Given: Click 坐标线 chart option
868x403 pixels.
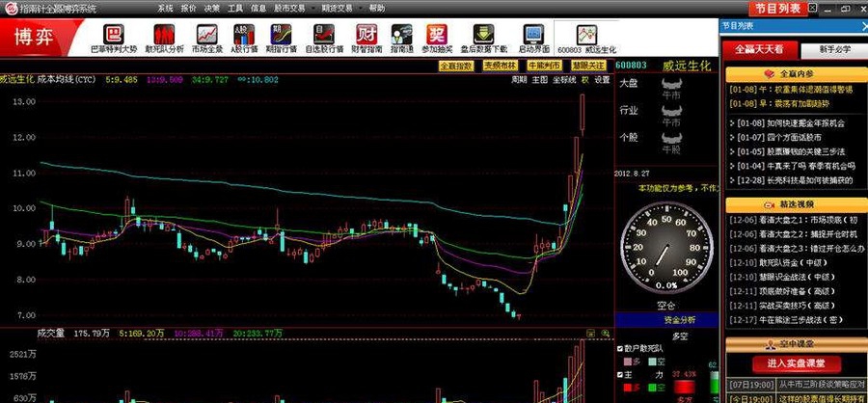Looking at the screenshot, I should (563, 80).
